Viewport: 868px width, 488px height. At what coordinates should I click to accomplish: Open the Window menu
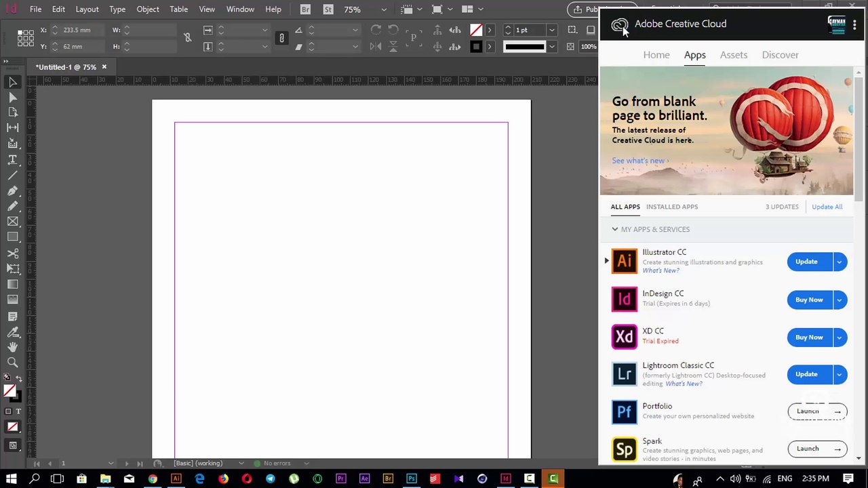(240, 9)
